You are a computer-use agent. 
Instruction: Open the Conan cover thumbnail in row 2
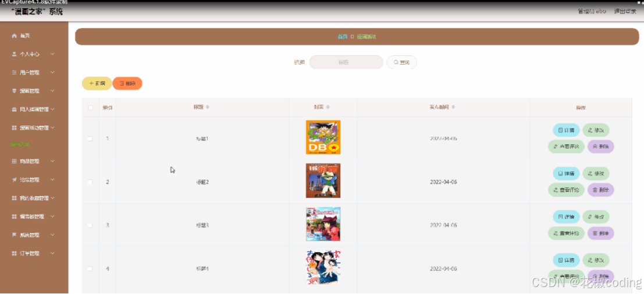(323, 180)
